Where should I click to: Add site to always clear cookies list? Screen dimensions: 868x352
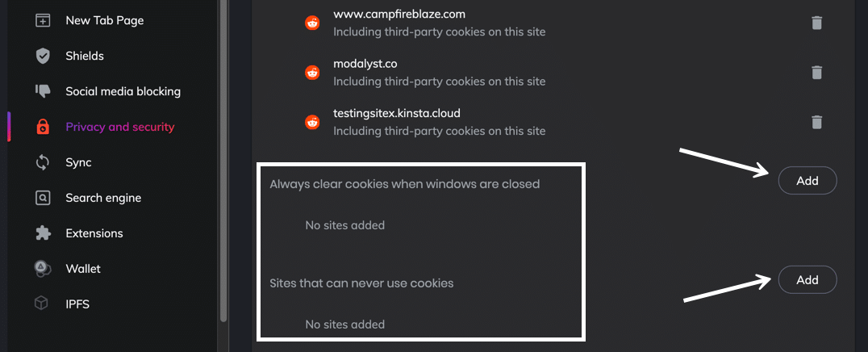[807, 181]
